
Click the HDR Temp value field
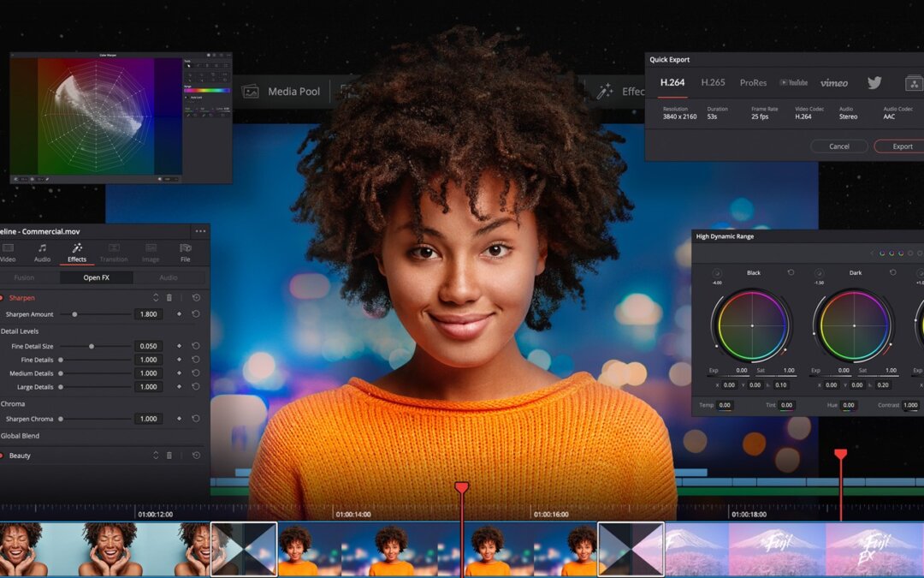click(x=725, y=405)
